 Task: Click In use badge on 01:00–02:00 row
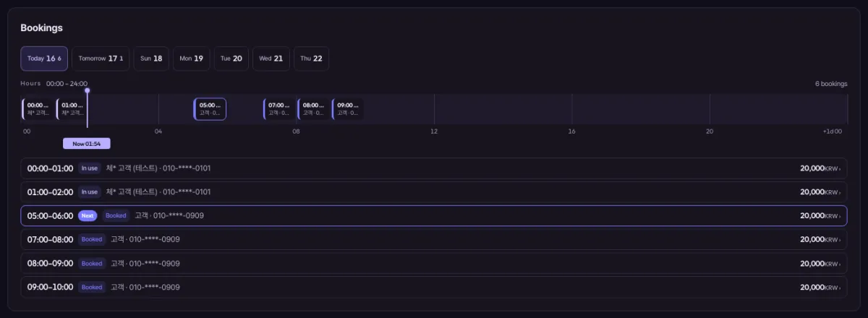tap(90, 192)
